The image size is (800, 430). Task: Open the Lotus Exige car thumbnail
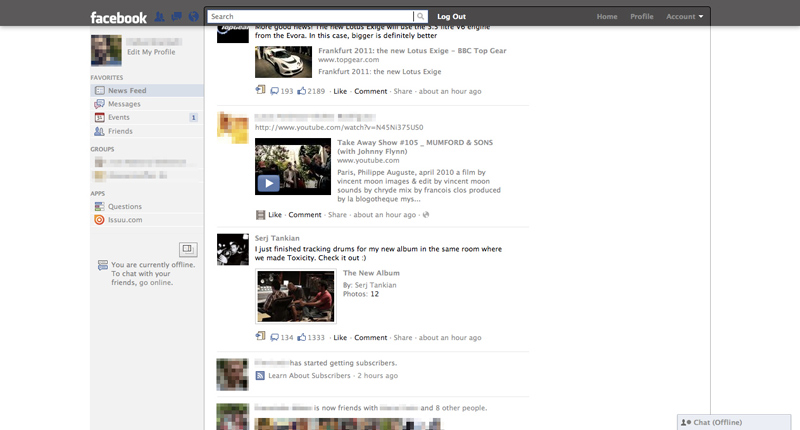point(283,62)
